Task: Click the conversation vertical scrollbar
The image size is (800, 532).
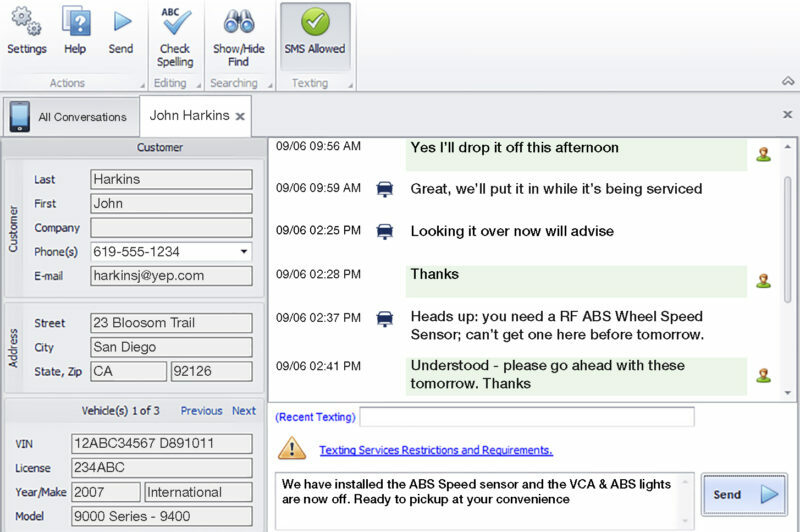Action: coord(788,240)
